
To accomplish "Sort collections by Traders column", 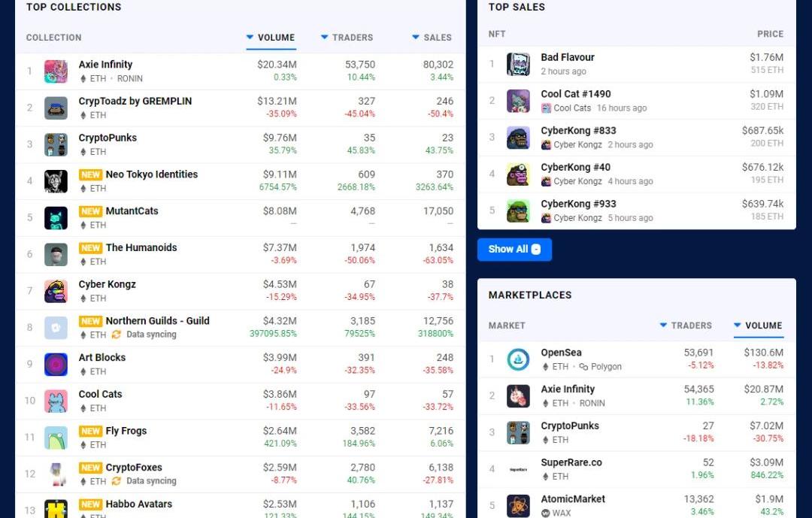I will pyautogui.click(x=347, y=38).
